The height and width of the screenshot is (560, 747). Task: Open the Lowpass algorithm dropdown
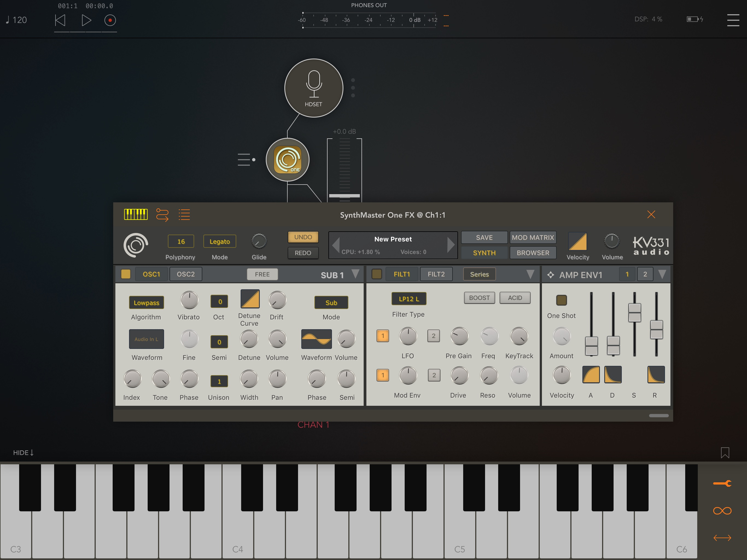[x=146, y=303]
